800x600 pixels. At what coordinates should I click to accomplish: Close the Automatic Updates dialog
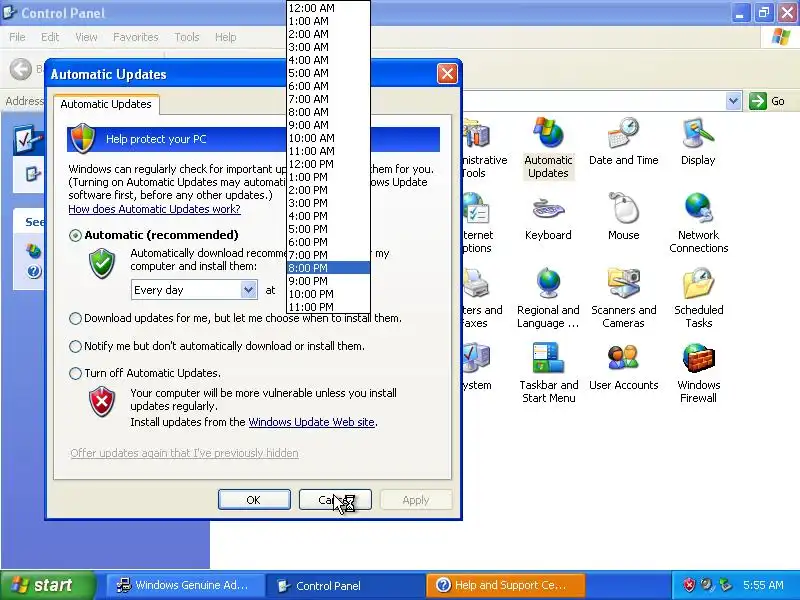(447, 74)
